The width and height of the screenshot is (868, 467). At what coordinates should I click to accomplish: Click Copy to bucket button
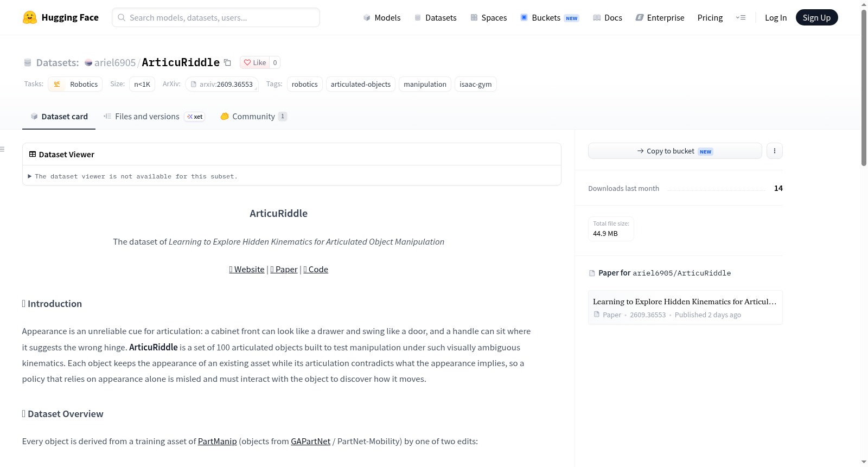coord(675,151)
